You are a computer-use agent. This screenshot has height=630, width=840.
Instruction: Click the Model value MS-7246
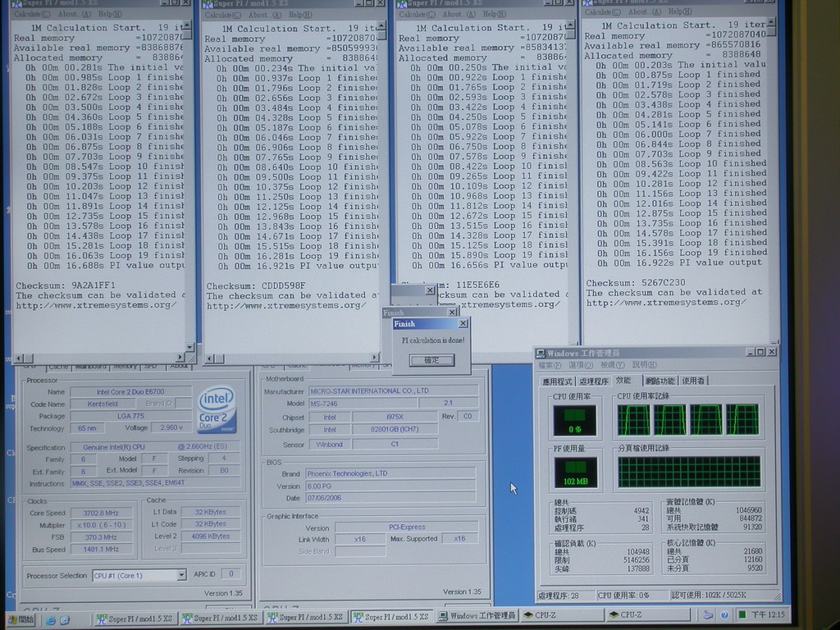[x=363, y=404]
